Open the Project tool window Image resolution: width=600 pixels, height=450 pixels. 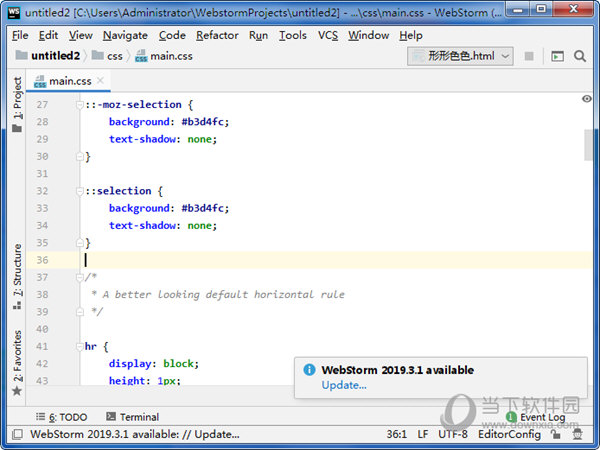[17, 104]
